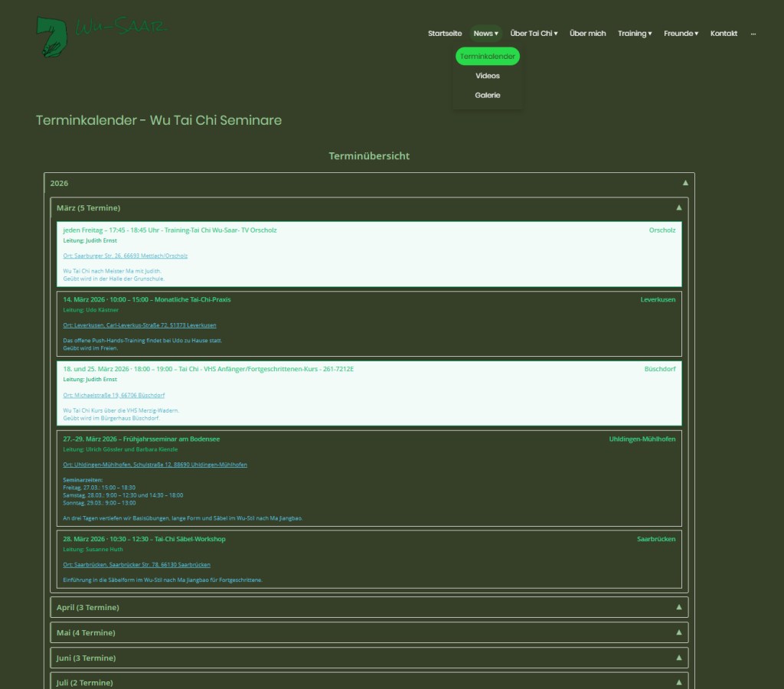This screenshot has height=689, width=784.
Task: Open the three-dots overflow menu
Action: coord(753,34)
